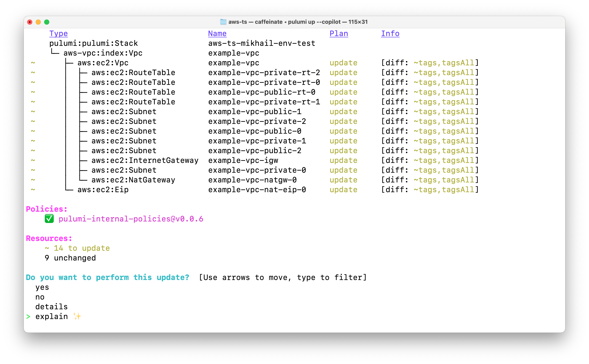Click the '9 unchanged' summary line
589x364 pixels.
[70, 258]
